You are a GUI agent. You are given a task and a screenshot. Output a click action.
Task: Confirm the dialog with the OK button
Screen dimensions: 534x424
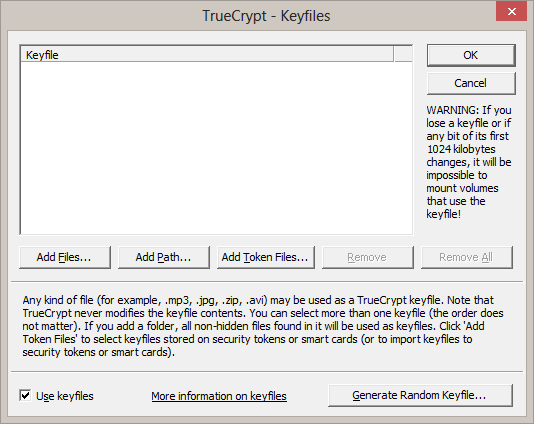(471, 55)
